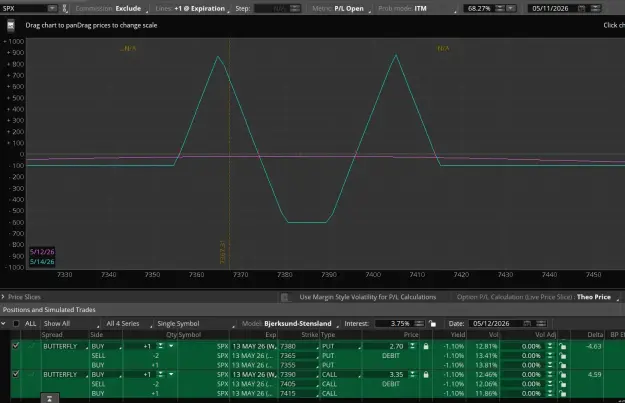
Task: Check the ALL positions checkbox
Action: (x=16, y=323)
